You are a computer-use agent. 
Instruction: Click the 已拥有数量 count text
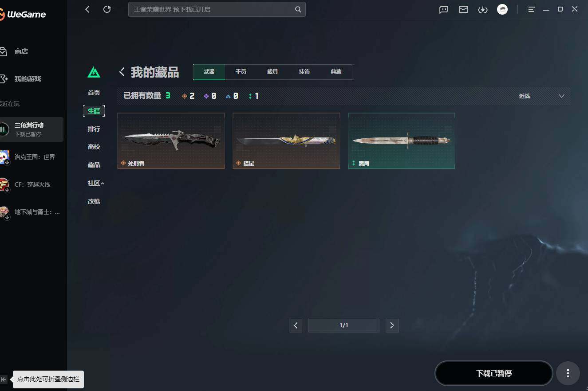coord(147,96)
